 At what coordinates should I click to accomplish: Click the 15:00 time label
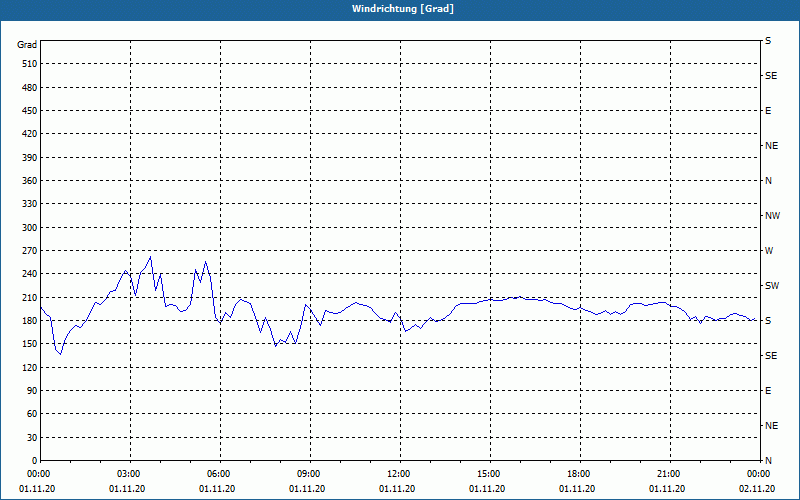[490, 474]
